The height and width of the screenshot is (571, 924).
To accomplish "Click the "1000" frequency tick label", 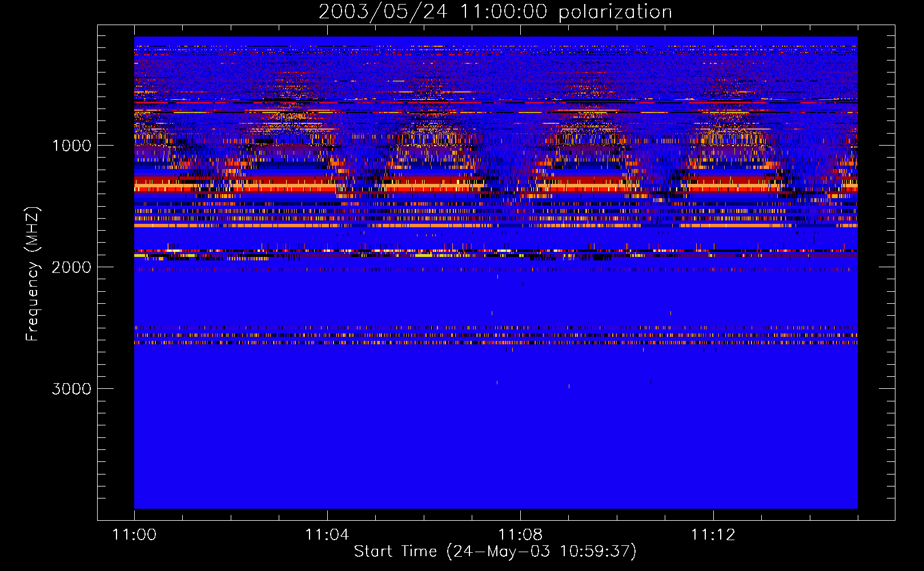I will (x=71, y=146).
